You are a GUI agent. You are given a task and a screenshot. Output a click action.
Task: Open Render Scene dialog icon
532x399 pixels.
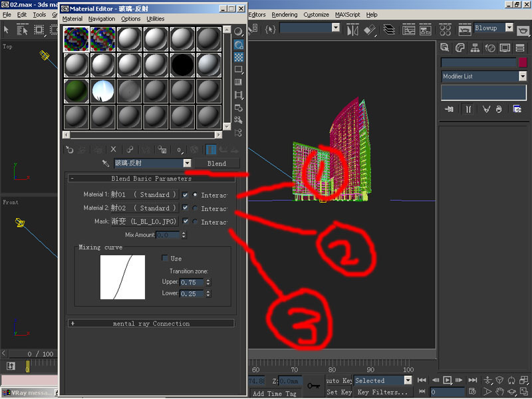[x=465, y=30]
